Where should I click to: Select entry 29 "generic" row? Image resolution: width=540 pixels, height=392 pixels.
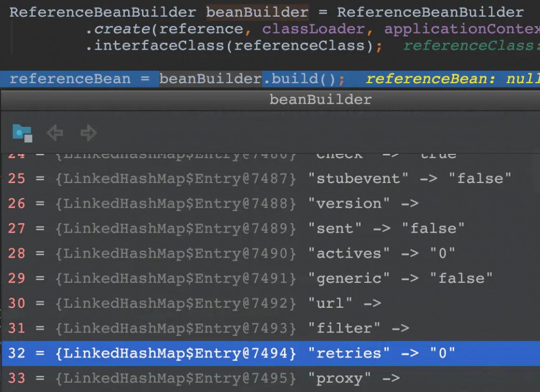point(271,278)
